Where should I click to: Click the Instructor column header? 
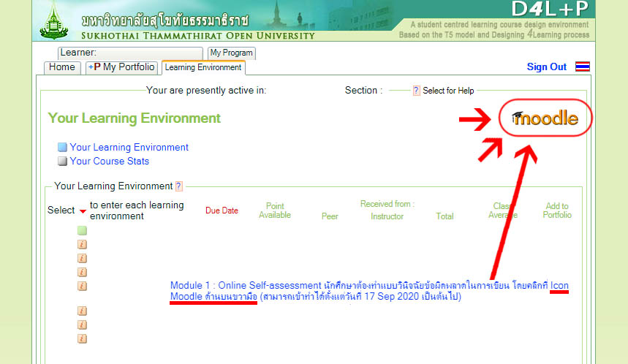pos(387,216)
